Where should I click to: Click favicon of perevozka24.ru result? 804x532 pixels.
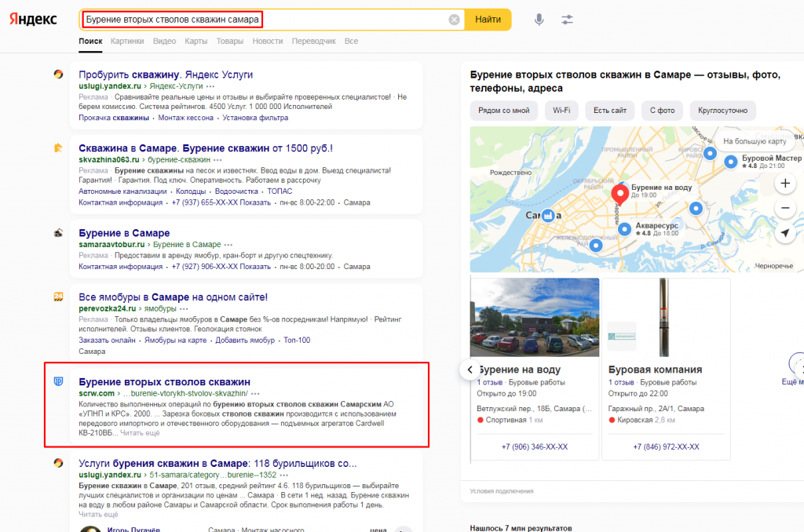tap(58, 297)
